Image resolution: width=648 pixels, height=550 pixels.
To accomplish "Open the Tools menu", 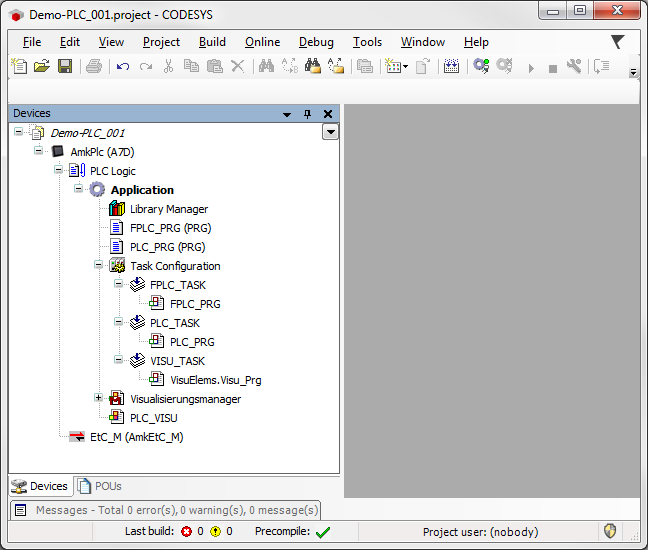I will [x=367, y=42].
